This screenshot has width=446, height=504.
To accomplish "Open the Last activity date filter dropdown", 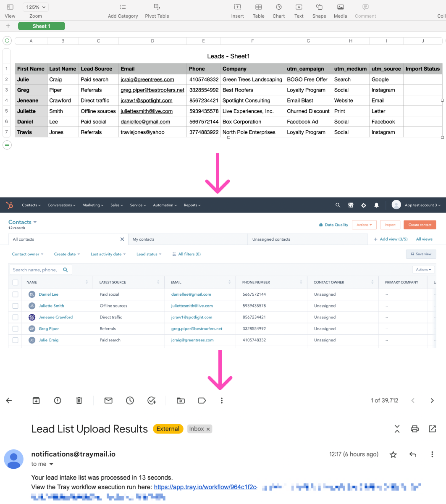I will point(108,254).
